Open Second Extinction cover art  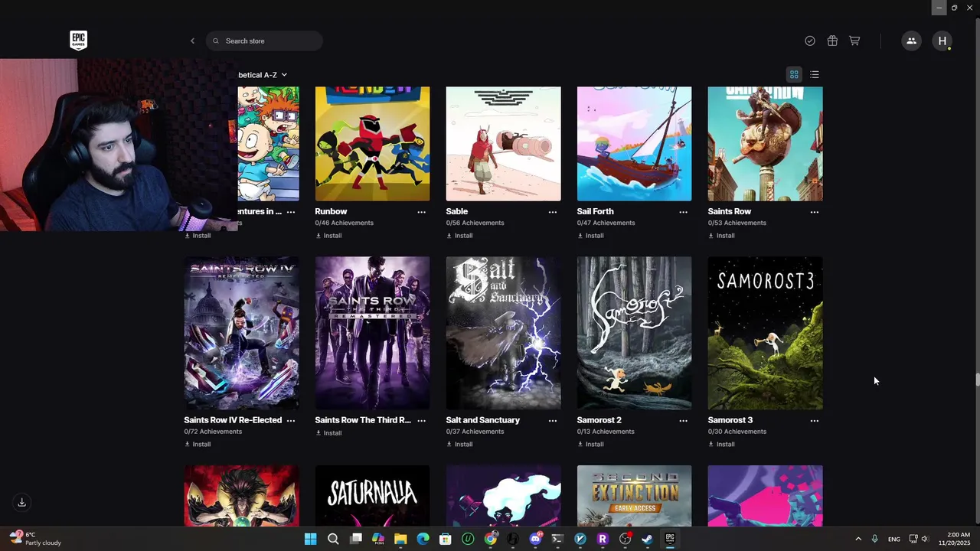[x=634, y=496]
